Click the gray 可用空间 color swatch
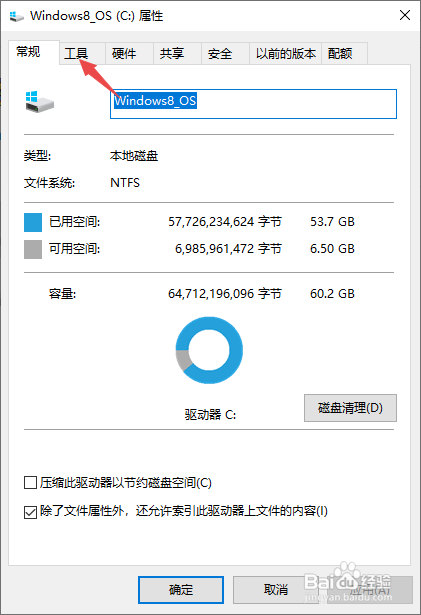This screenshot has width=421, height=615. (x=33, y=249)
